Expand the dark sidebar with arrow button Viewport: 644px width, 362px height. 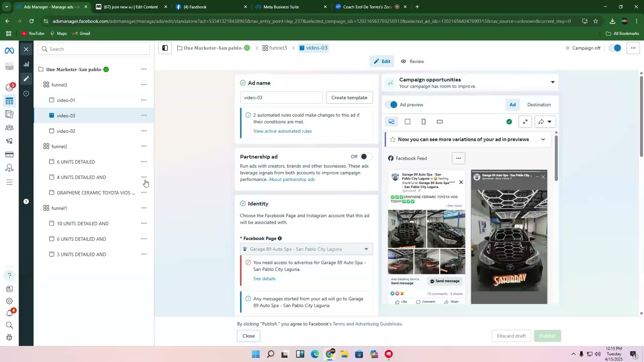pyautogui.click(x=26, y=202)
